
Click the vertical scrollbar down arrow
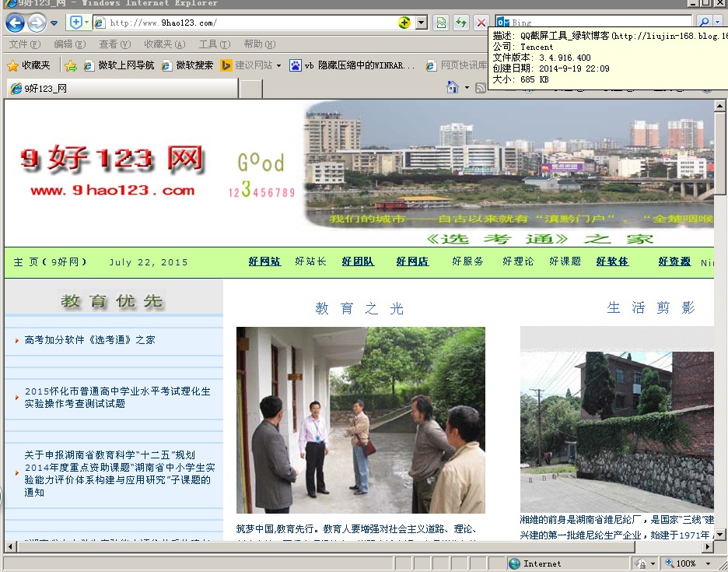(x=720, y=534)
